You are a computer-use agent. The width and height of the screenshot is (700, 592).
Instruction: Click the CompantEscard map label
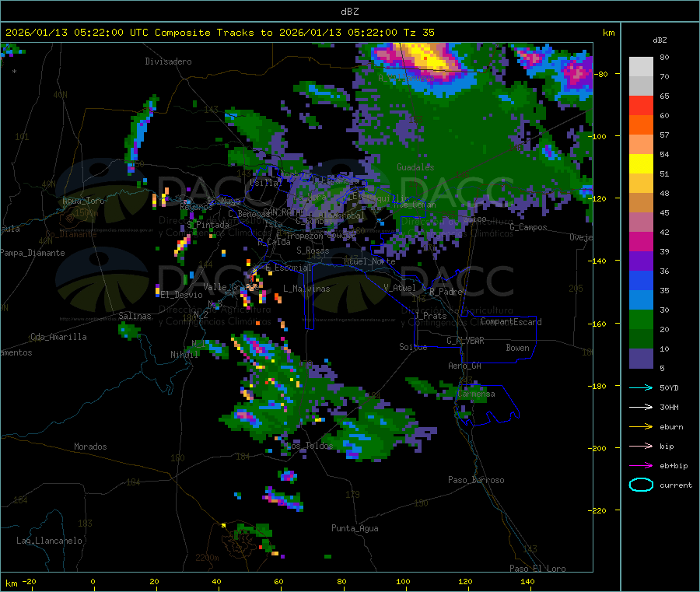click(511, 322)
